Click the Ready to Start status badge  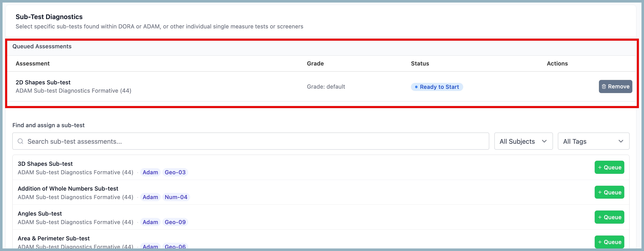437,87
